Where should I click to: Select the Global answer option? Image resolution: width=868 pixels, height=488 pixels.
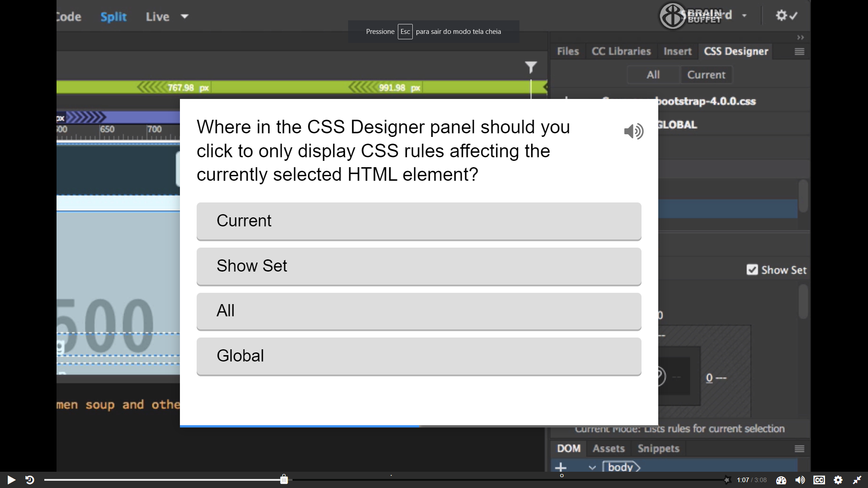(419, 356)
